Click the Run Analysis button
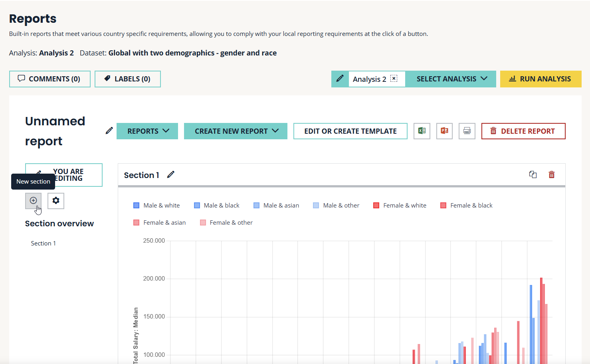This screenshot has width=590, height=364. 541,79
